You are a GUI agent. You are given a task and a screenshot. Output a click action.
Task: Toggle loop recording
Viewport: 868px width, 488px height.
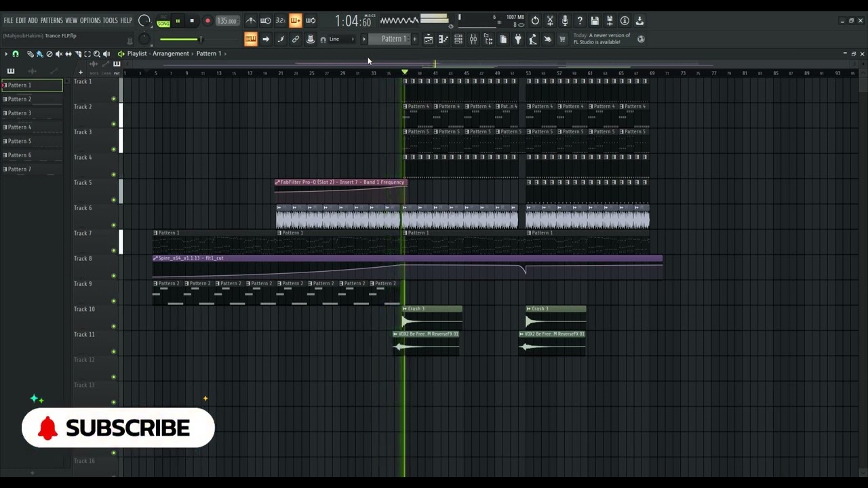point(311,20)
